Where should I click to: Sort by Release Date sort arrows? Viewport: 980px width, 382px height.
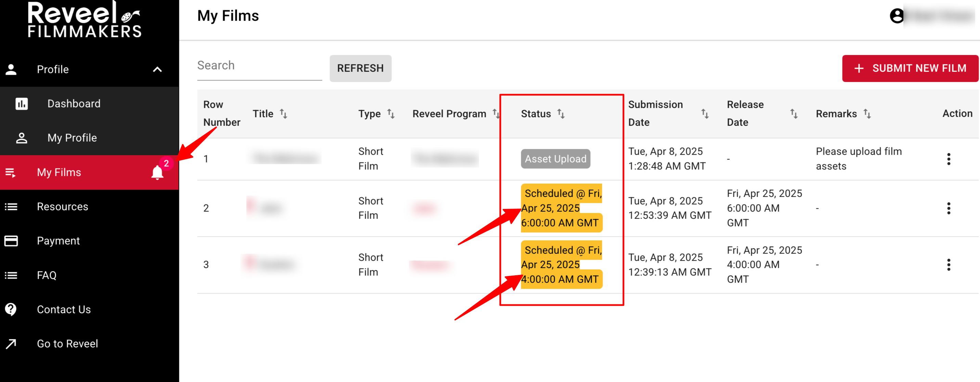pyautogui.click(x=794, y=114)
